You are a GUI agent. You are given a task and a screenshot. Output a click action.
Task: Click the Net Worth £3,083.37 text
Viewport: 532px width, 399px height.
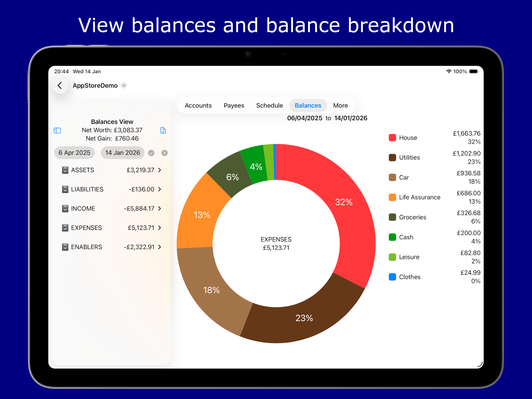112,130
